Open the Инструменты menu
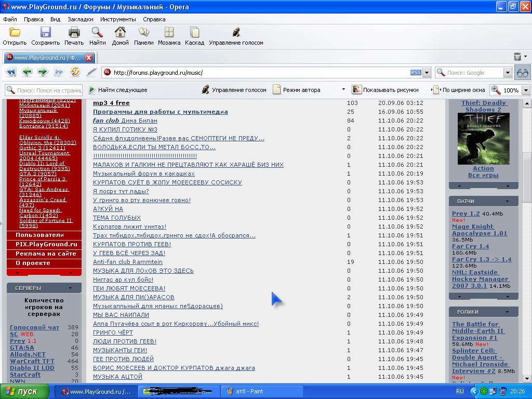 coord(118,19)
